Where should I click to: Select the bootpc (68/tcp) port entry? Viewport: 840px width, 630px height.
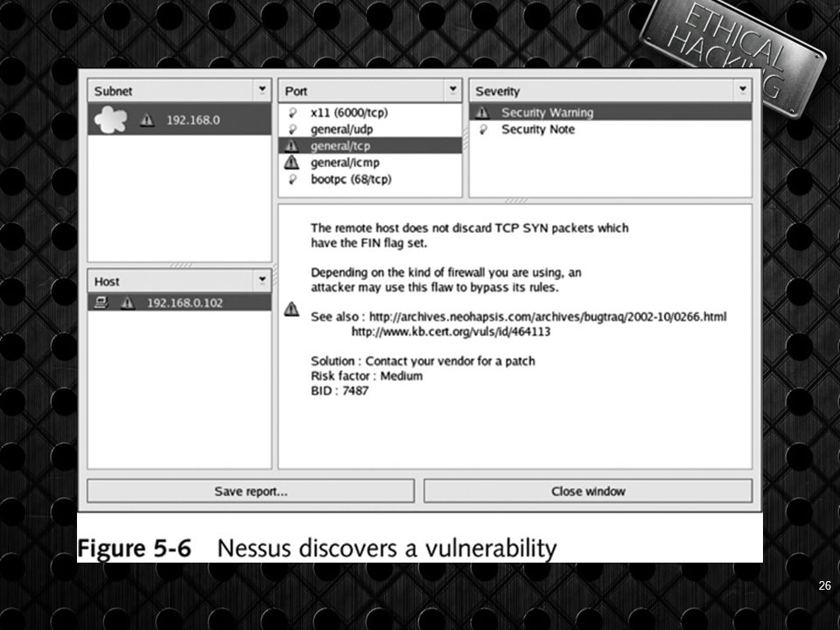point(369,178)
